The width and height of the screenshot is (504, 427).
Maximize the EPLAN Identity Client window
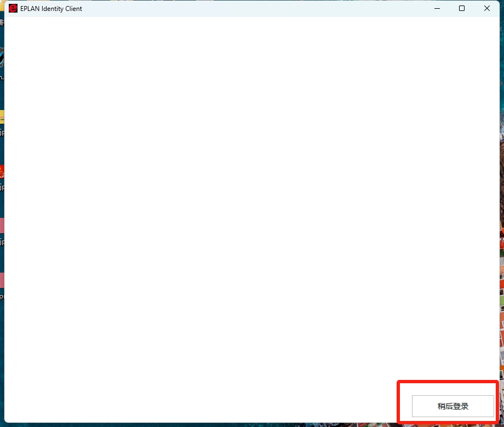click(x=462, y=8)
